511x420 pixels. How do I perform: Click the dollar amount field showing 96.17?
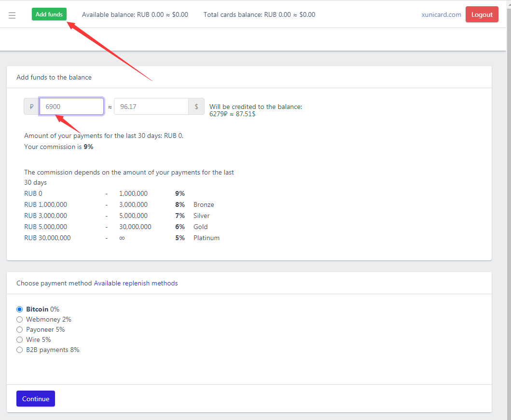(x=151, y=107)
